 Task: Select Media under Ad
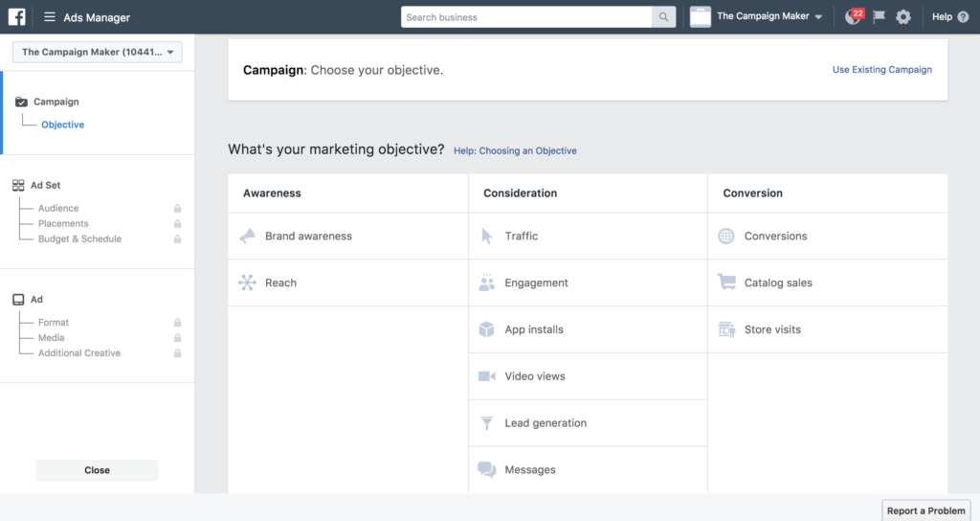pos(52,338)
